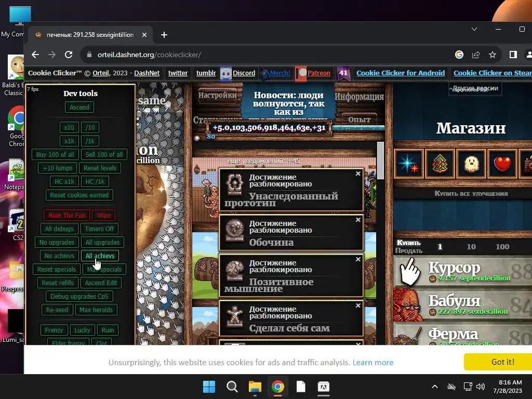Image resolution: width=532 pixels, height=399 pixels.
Task: Dismiss the Унаследованный прототип achievement notification
Action: coord(358,174)
